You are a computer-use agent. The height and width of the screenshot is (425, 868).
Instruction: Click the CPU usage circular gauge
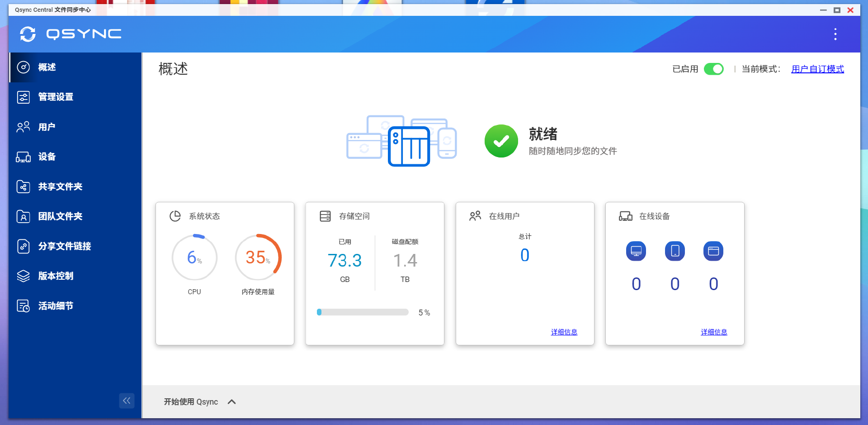point(194,258)
